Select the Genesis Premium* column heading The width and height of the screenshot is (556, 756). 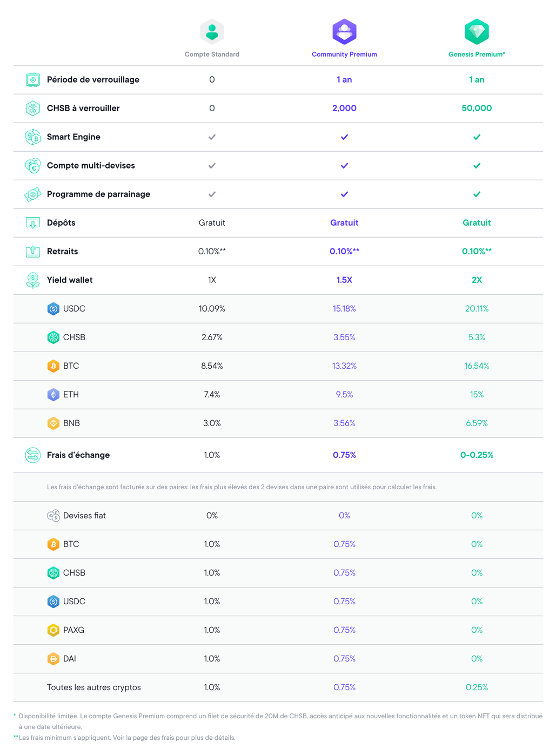click(477, 55)
